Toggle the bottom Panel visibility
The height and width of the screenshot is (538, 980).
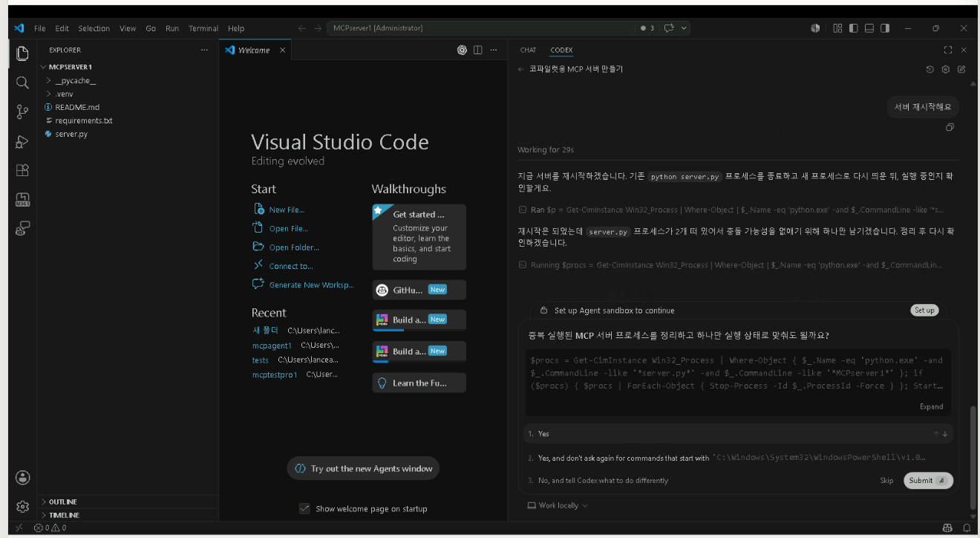(x=869, y=28)
